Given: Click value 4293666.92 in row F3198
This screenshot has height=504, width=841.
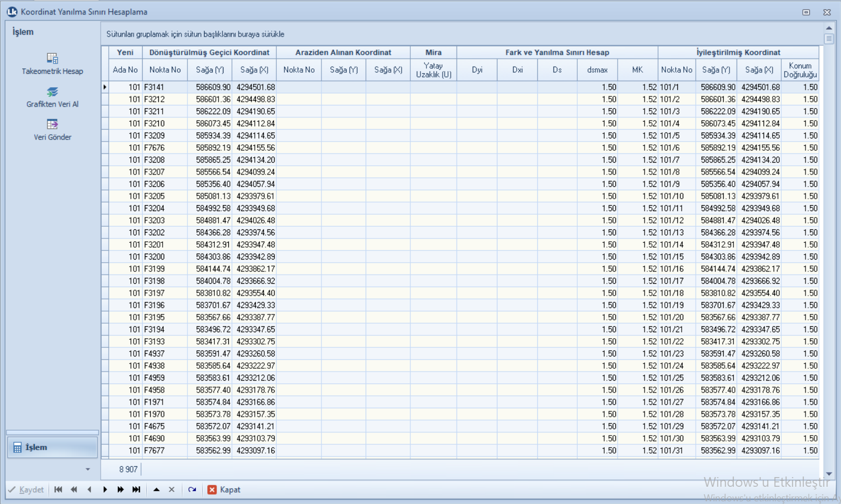Looking at the screenshot, I should pos(254,281).
